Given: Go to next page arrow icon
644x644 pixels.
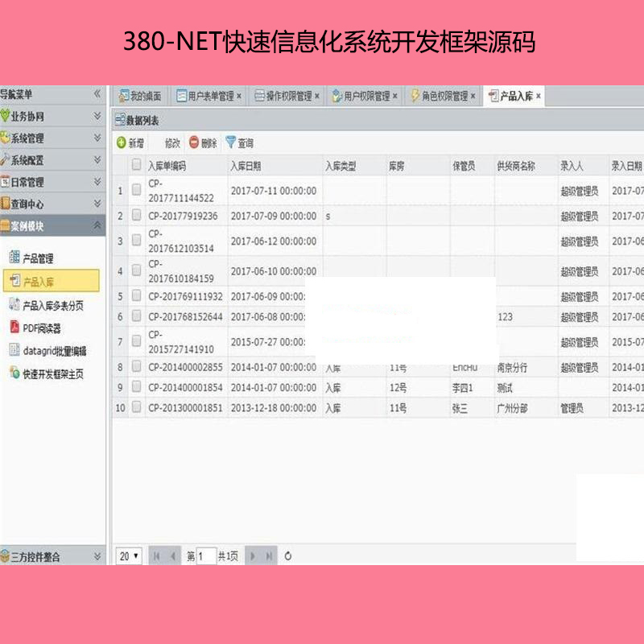Looking at the screenshot, I should click(x=253, y=556).
